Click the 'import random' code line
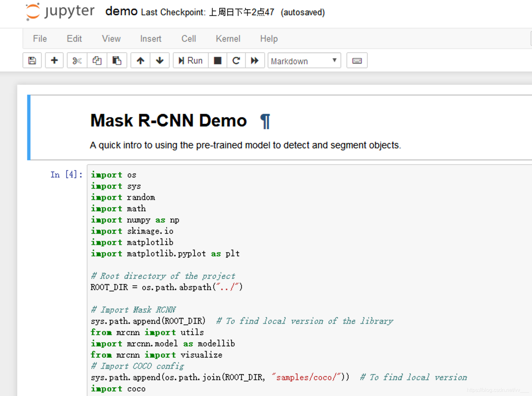Viewport: 532px width, 396px height. click(x=123, y=197)
